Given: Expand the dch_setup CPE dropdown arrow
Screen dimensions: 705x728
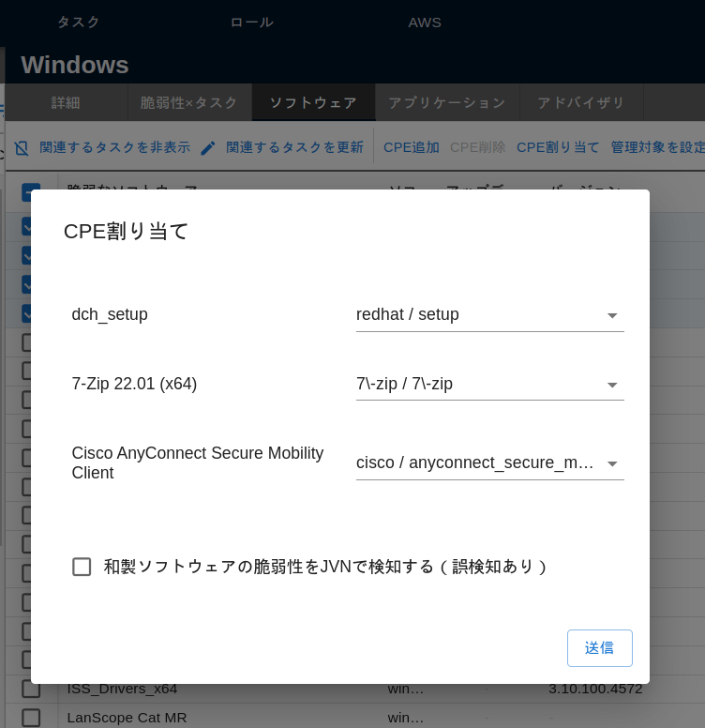Looking at the screenshot, I should point(611,316).
